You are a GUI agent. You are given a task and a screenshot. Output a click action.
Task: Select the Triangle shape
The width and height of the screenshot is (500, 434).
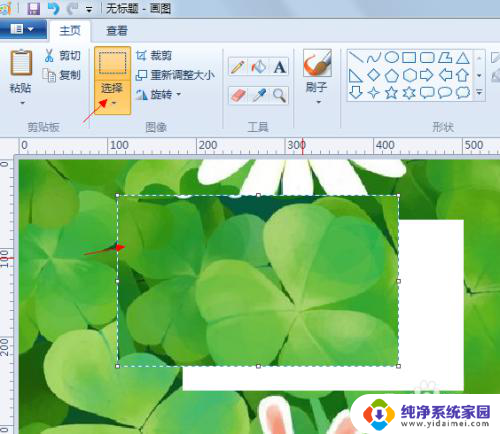pos(462,58)
